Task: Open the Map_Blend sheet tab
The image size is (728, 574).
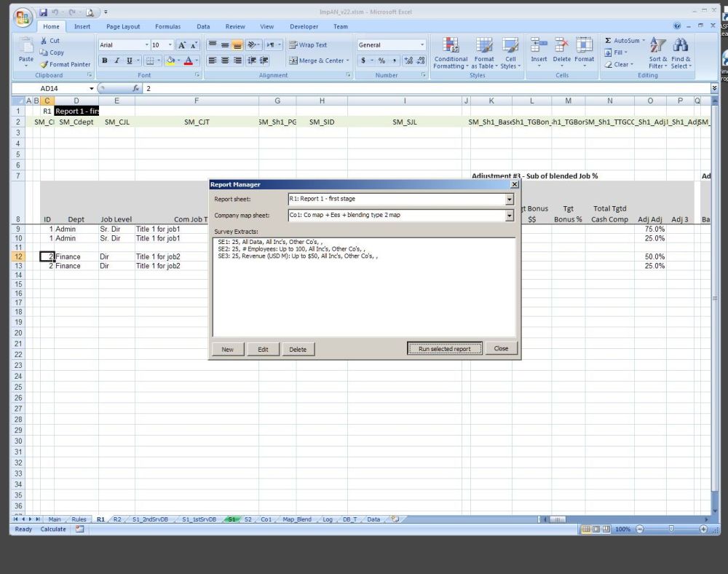Action: (x=297, y=519)
